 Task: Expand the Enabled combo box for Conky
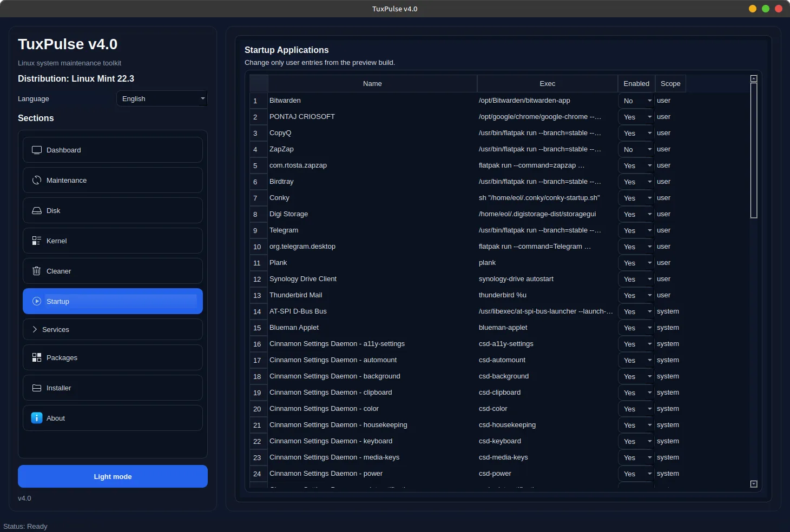point(636,198)
